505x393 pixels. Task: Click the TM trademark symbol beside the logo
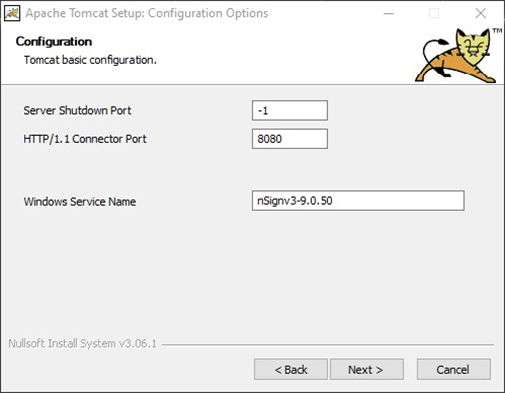click(497, 31)
